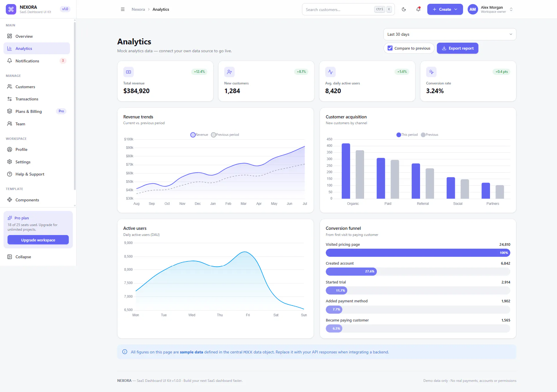Collapse the sidebar with Collapse item
The width and height of the screenshot is (557, 392).
pos(37,257)
